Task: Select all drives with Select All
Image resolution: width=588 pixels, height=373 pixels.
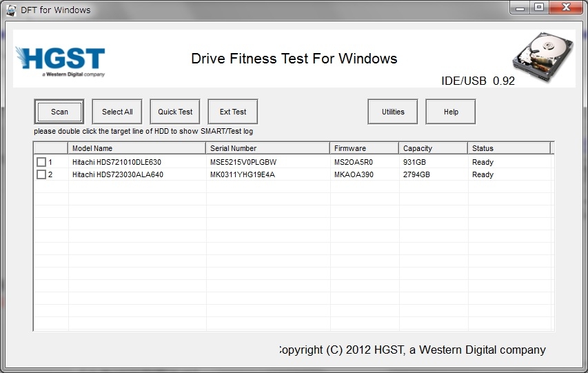Action: [x=117, y=112]
